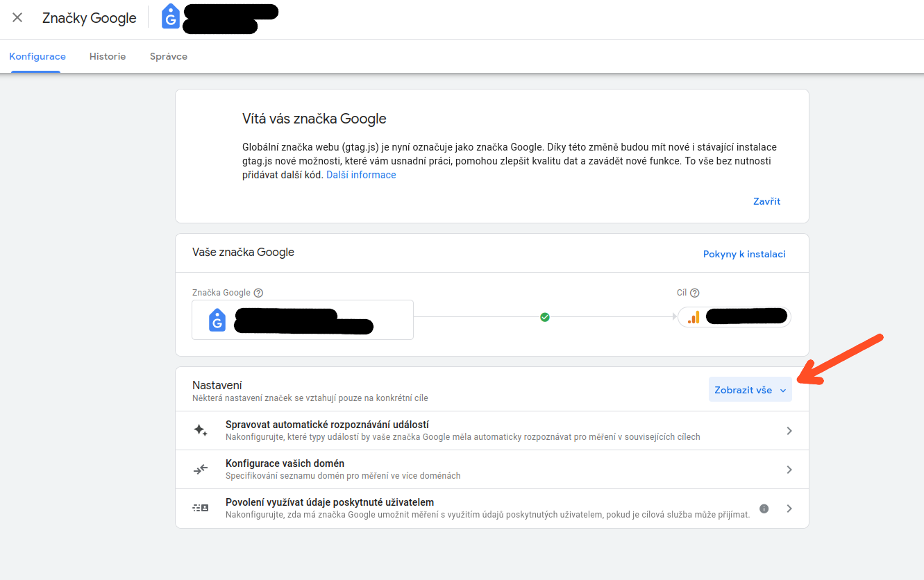This screenshot has width=924, height=580.
Task: Click the Google tag icon in header
Action: (171, 17)
